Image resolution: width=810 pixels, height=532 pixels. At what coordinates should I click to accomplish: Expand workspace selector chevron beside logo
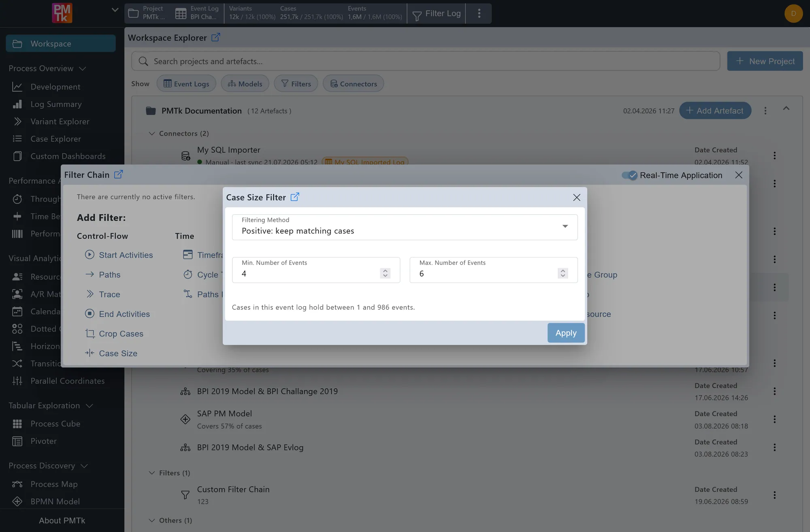pyautogui.click(x=115, y=10)
